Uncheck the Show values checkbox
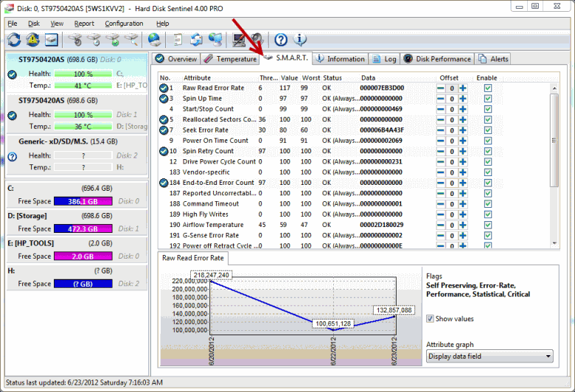575x392 pixels. tap(430, 318)
